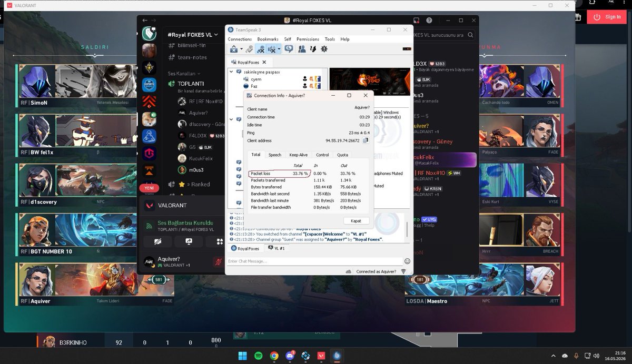Click the TeamSpeak chat bubble away icon
This screenshot has height=364, width=632.
pos(289,49)
